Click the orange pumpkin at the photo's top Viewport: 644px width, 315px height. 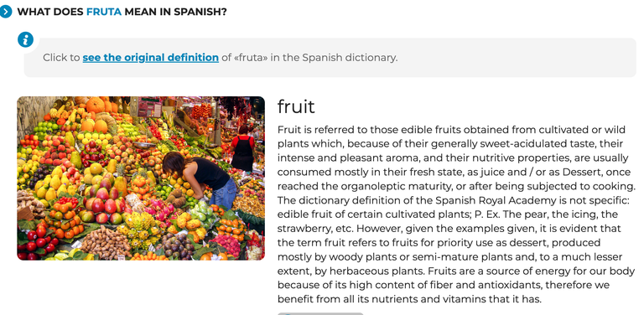coord(96,106)
